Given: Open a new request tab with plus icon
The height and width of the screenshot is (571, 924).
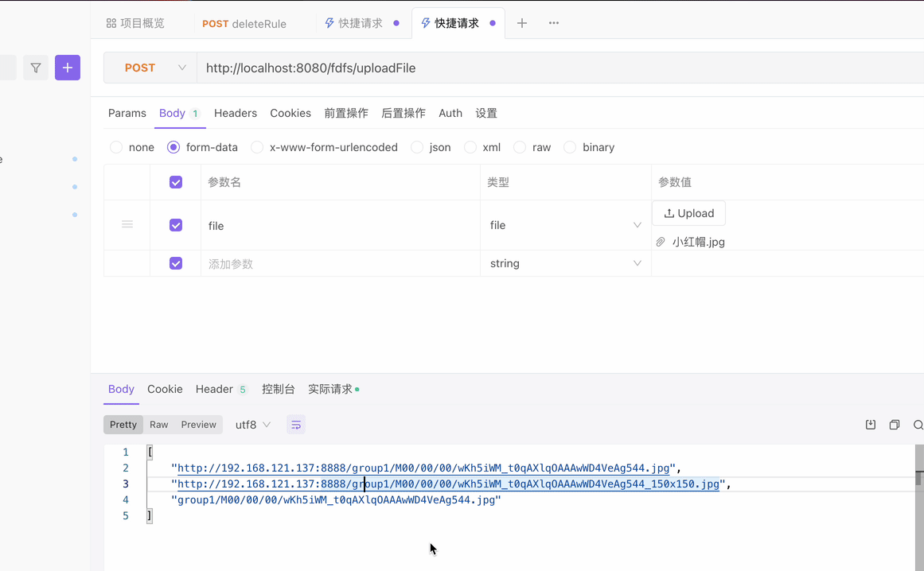Looking at the screenshot, I should pos(521,23).
